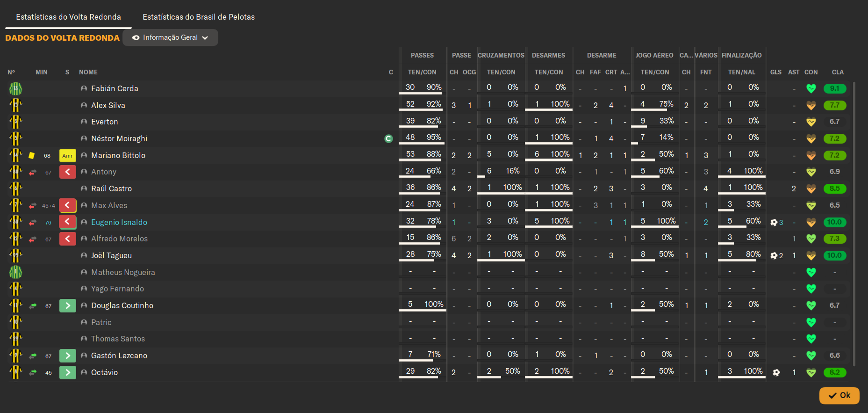This screenshot has height=413, width=868.
Task: Click Raúl Castro's 2 assists value
Action: (x=794, y=188)
